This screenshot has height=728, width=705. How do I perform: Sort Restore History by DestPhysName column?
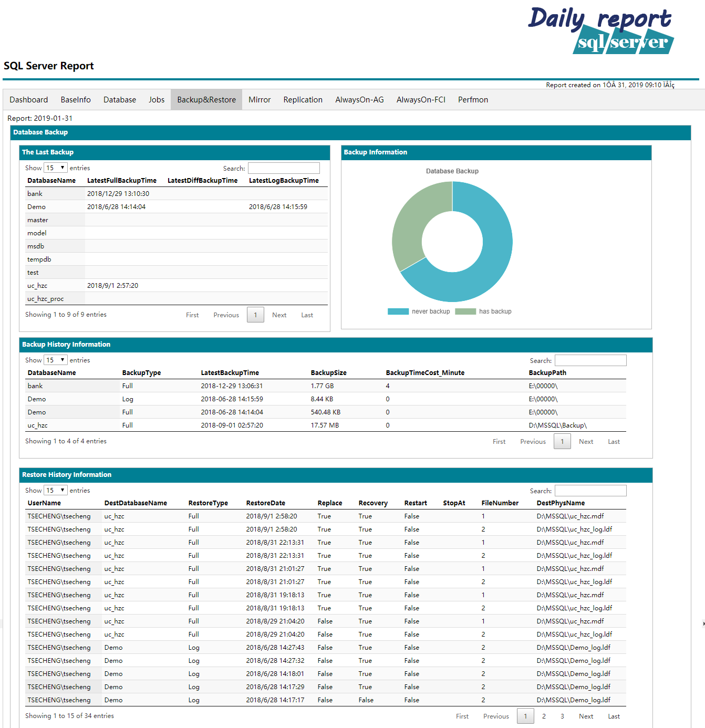tap(561, 503)
